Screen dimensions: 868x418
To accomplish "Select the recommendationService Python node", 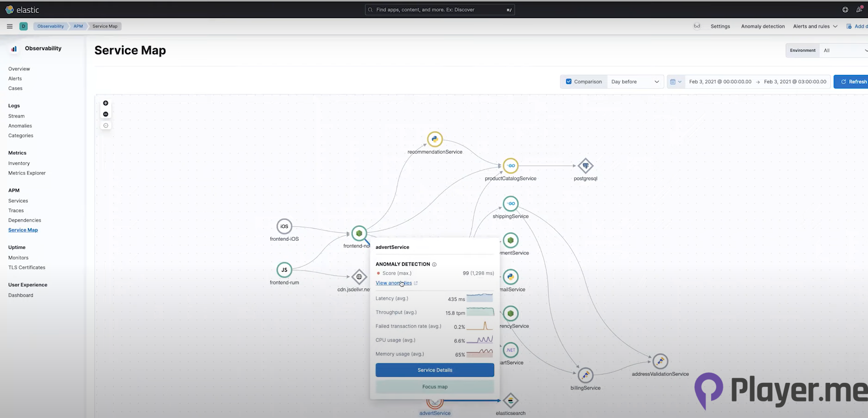I will pos(434,139).
